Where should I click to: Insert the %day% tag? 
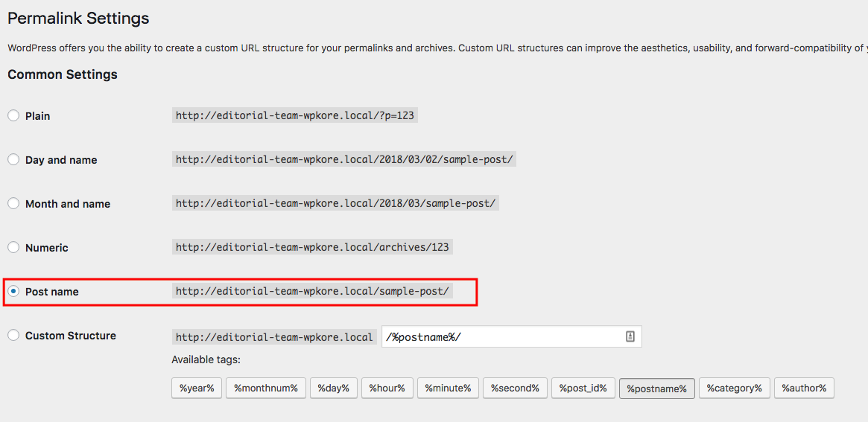pyautogui.click(x=333, y=389)
